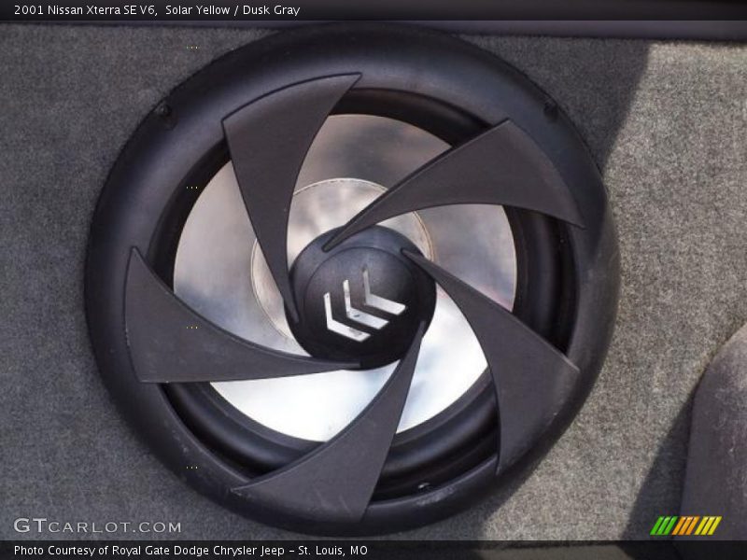Select the left blade of the speaker grille
Viewport: 747px width, 560px height.
point(187,331)
